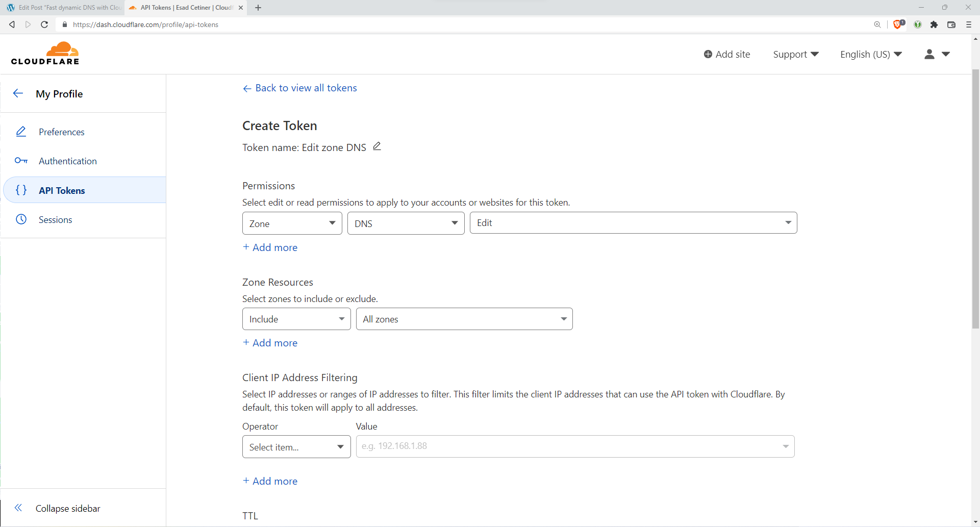Click the My Profile heading
Screen dimensions: 980x527
coord(59,94)
